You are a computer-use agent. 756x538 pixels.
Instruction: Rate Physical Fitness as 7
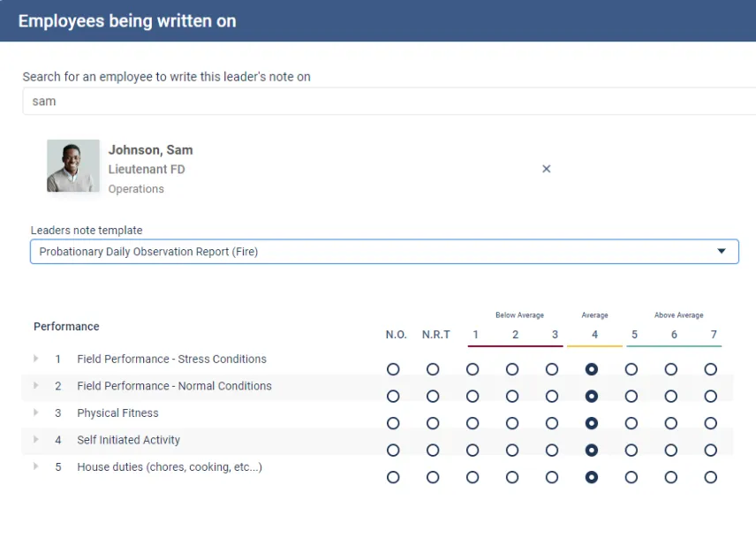pyautogui.click(x=711, y=423)
